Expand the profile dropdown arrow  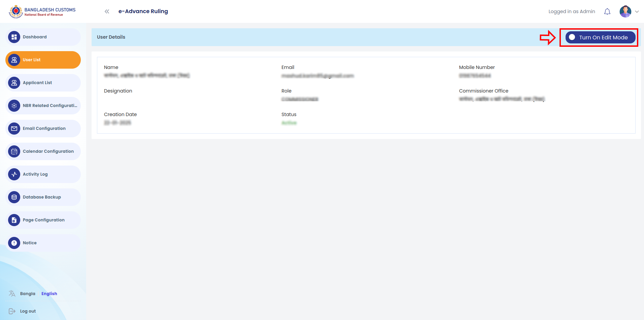point(637,11)
